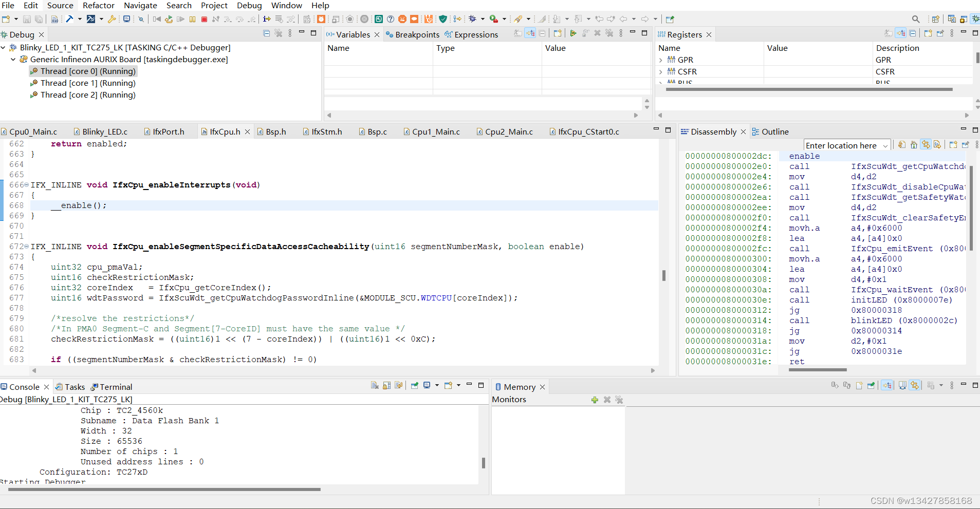Open the Build hammer dropdown arrow
Viewport: 980px width, 509px height.
pyautogui.click(x=80, y=19)
